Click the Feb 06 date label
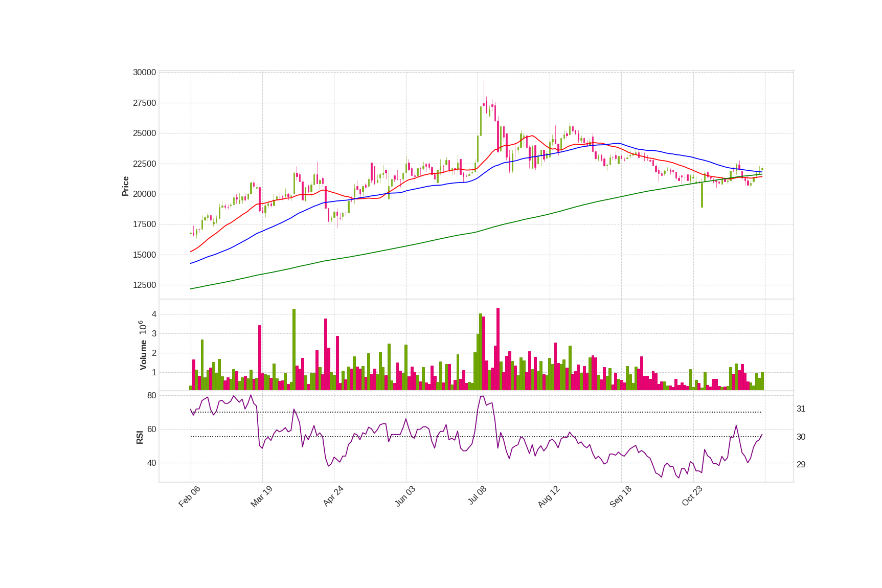This screenshot has width=882, height=588. (x=189, y=496)
